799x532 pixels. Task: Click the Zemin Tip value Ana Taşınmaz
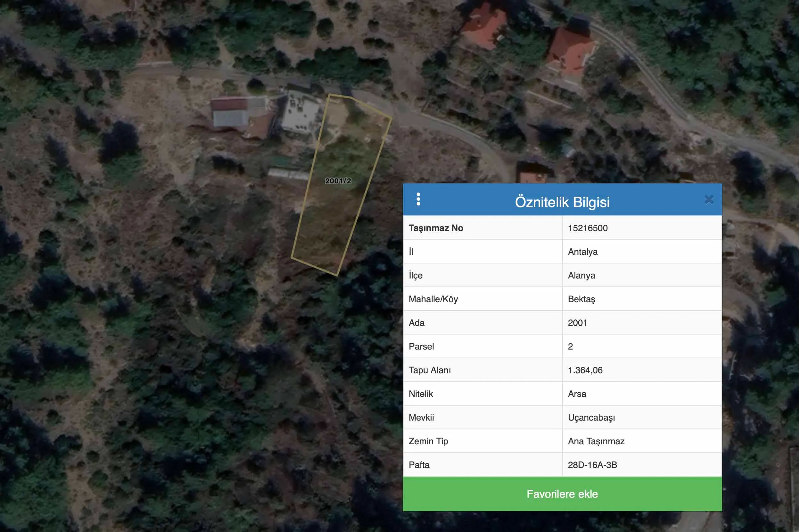[x=596, y=441]
